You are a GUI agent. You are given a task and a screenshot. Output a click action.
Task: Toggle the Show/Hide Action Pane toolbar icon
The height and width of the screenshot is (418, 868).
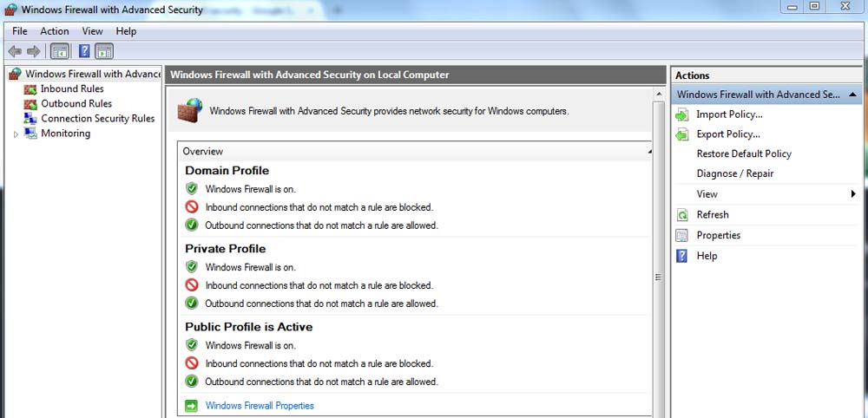(x=104, y=51)
